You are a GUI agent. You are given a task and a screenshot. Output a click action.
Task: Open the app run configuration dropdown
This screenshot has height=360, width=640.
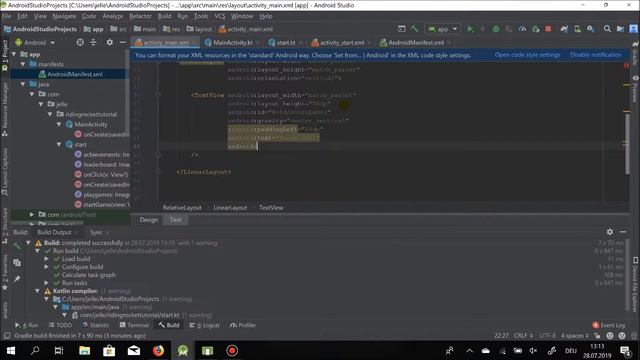click(443, 29)
